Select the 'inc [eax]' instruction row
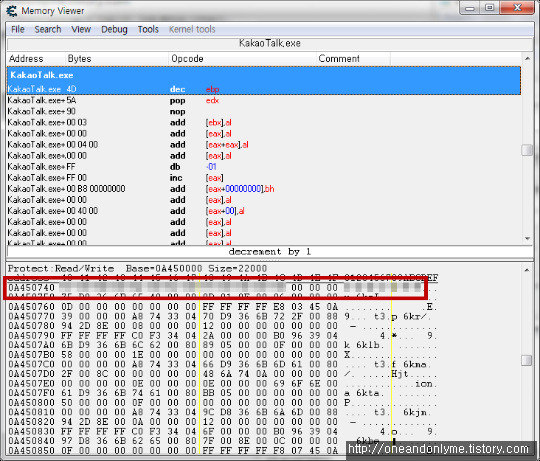The height and width of the screenshot is (461, 540). (x=264, y=178)
